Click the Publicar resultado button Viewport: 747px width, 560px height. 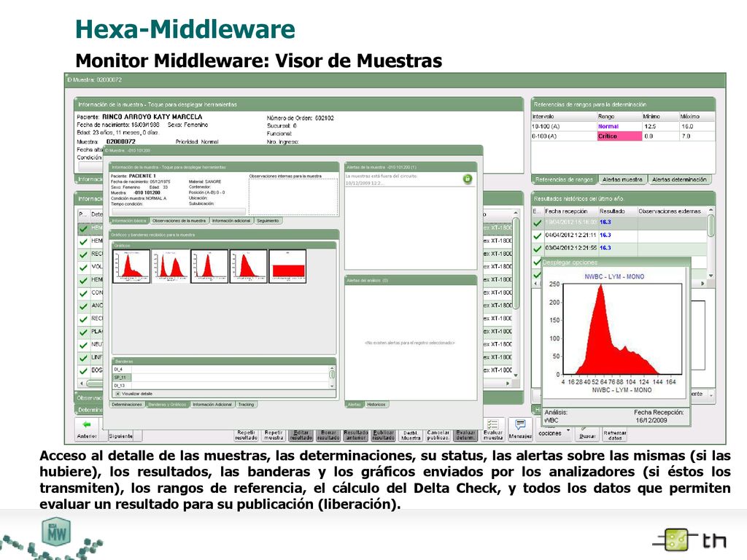click(383, 435)
